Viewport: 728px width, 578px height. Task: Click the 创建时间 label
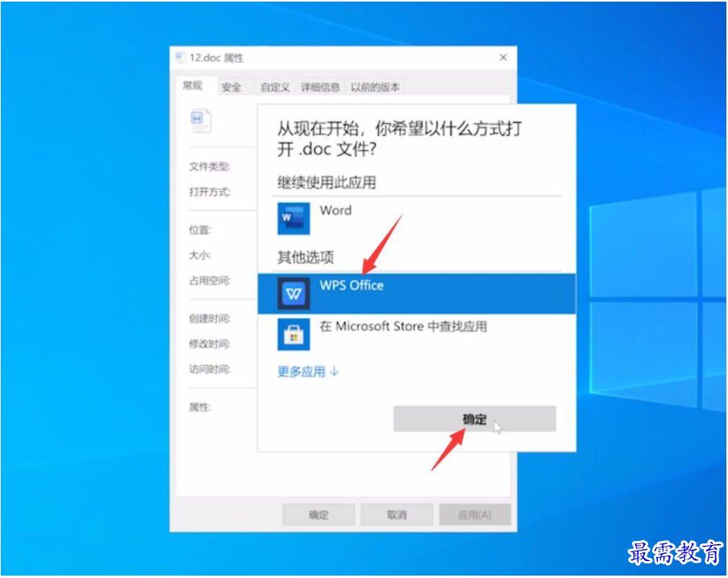coord(210,318)
